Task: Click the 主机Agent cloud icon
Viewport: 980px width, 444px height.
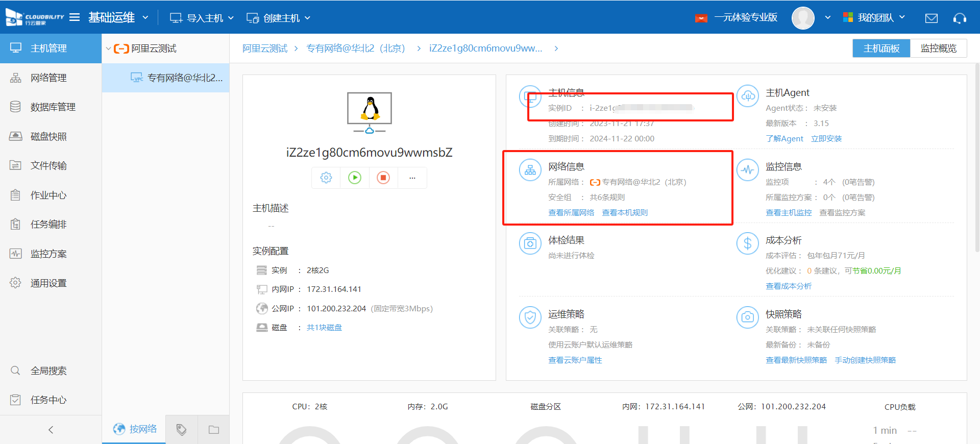Action: [748, 96]
